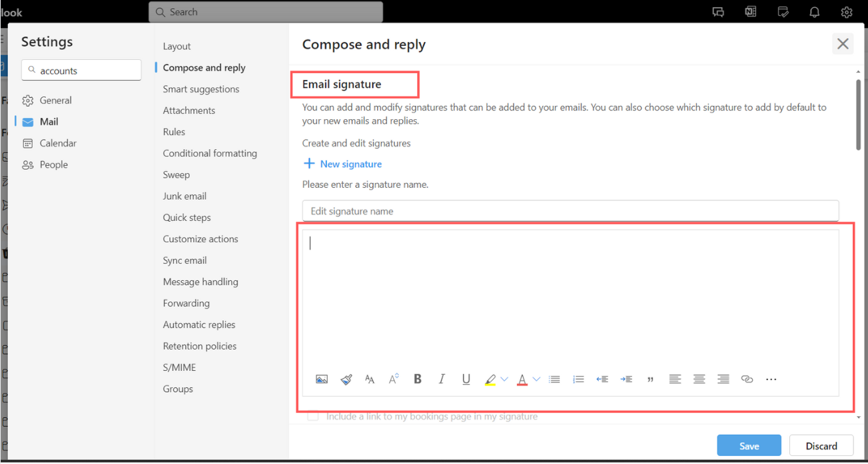Click New signature
868x464 pixels.
343,164
